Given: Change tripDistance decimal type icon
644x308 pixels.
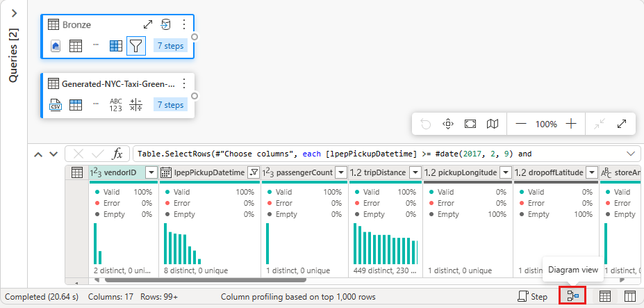Looking at the screenshot, I should click(x=356, y=172).
